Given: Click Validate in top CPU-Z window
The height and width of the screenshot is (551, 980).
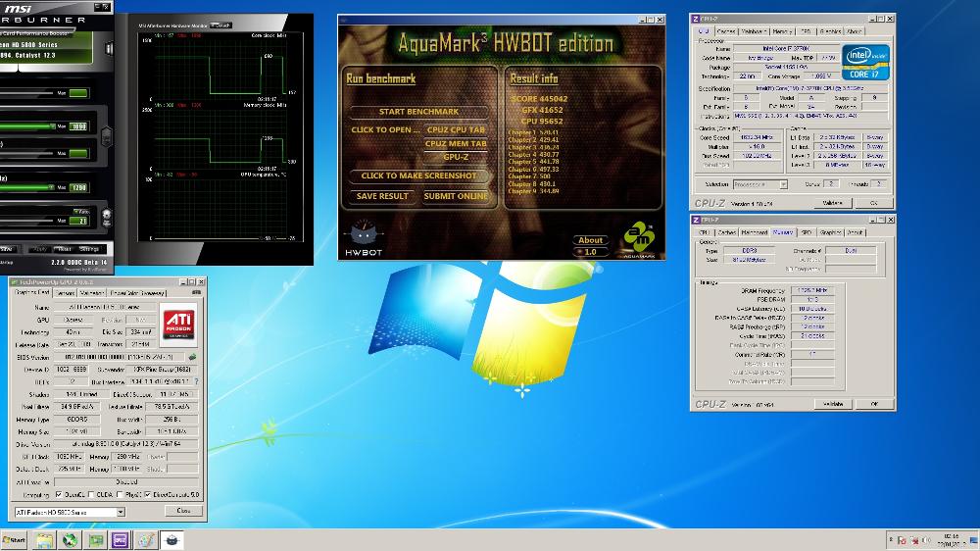Looking at the screenshot, I should click(832, 203).
